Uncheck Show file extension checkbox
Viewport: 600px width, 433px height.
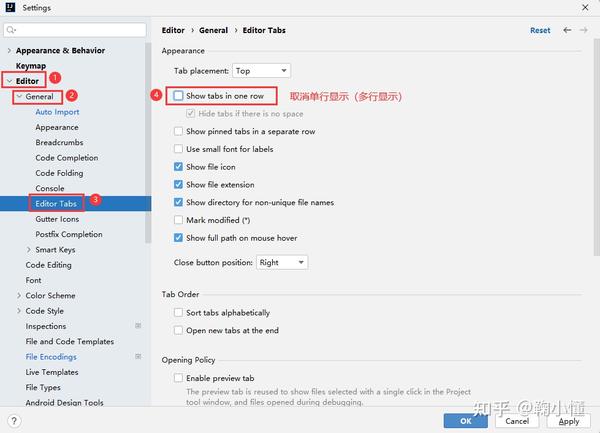[178, 184]
